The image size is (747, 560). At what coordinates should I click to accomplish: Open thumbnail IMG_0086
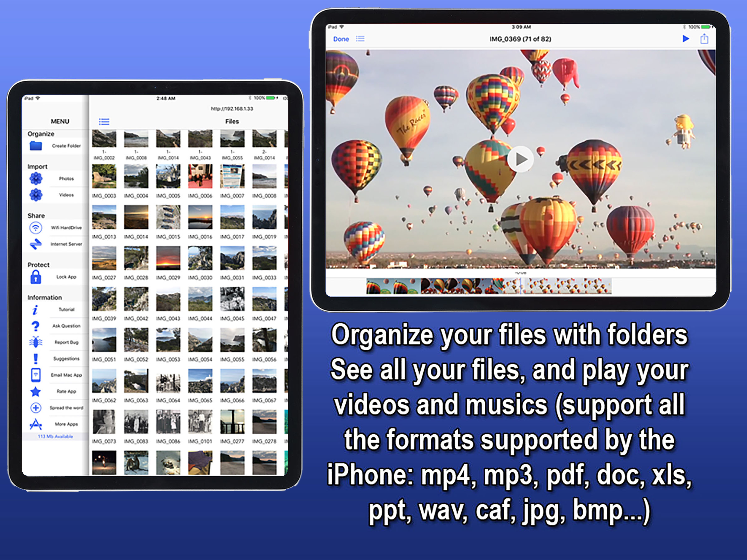[168, 422]
